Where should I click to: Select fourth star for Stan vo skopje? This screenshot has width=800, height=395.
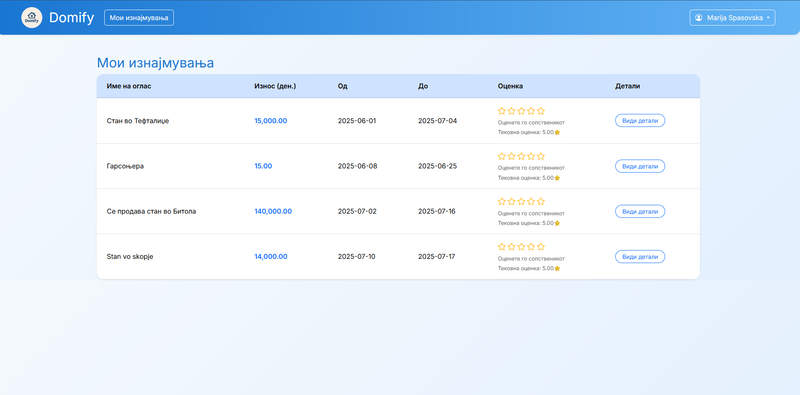[531, 246]
